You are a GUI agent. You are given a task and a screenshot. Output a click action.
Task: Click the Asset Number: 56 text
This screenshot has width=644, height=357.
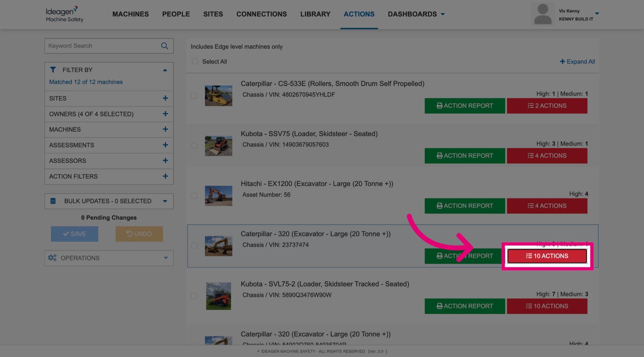(266, 195)
